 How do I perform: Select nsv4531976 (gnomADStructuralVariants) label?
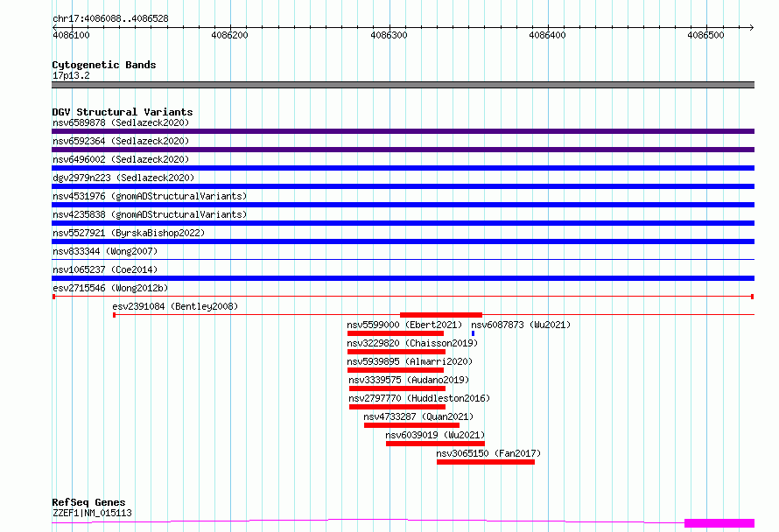(150, 196)
